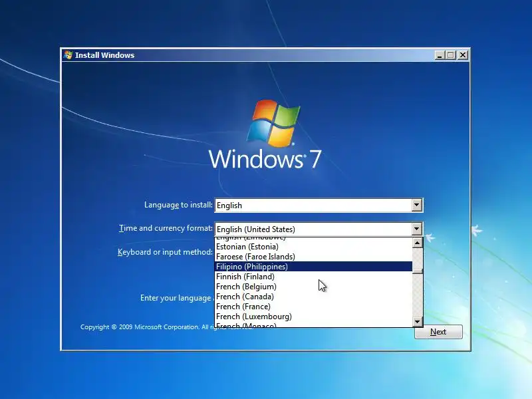
Task: Click the Keyboard or input method label
Action: pos(165,252)
